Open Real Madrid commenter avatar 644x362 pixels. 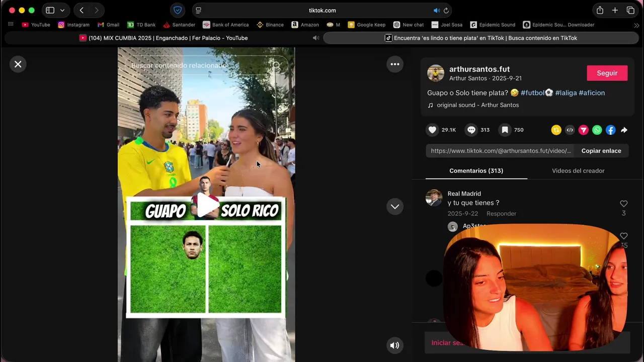click(434, 198)
